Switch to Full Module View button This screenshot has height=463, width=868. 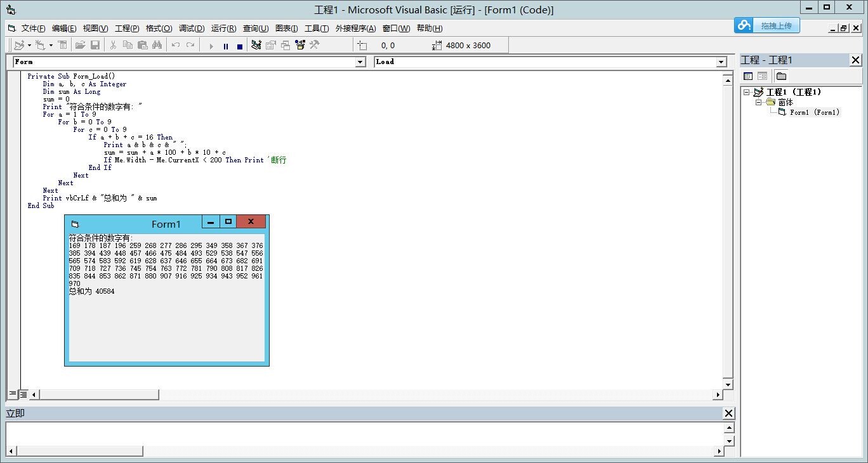pos(23,394)
